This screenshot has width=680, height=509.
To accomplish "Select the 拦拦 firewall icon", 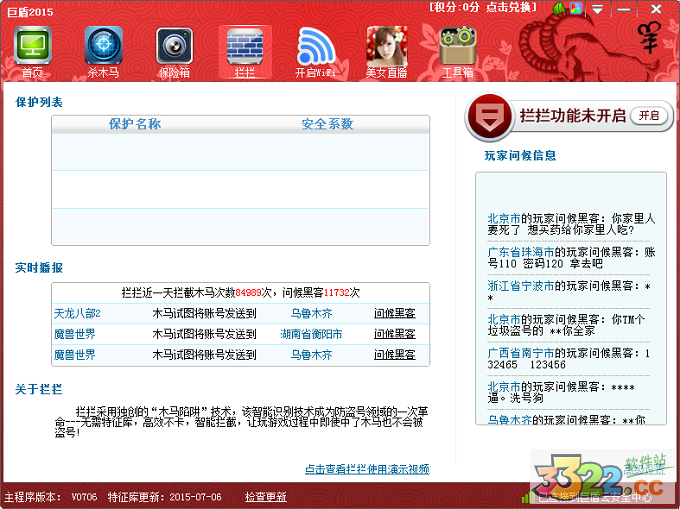I will coord(244,50).
